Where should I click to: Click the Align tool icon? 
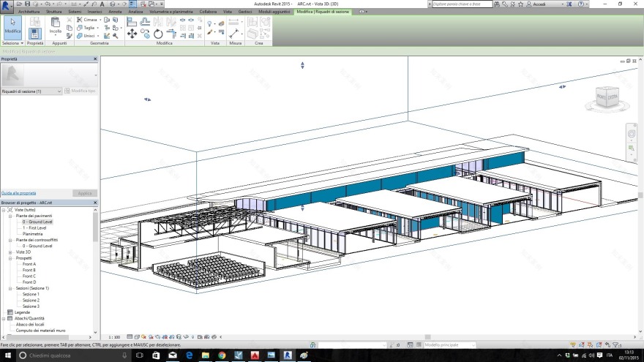click(x=132, y=22)
